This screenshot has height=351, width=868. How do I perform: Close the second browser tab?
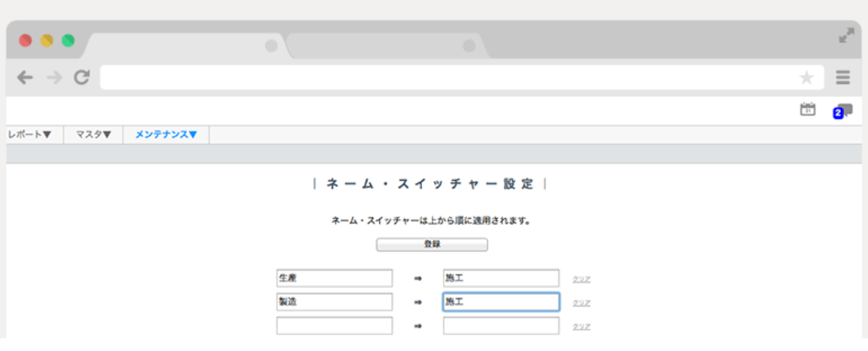(469, 46)
